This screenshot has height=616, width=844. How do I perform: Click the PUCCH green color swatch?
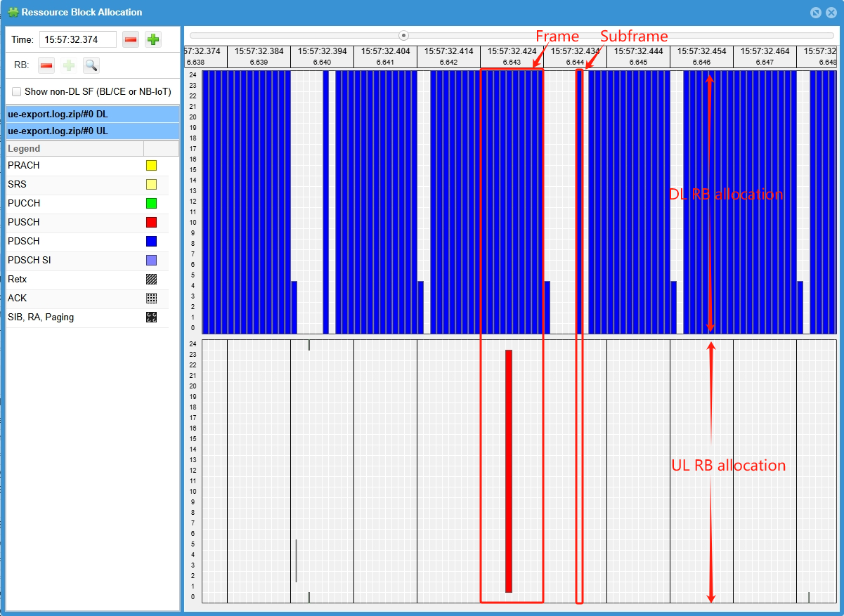[x=151, y=204]
